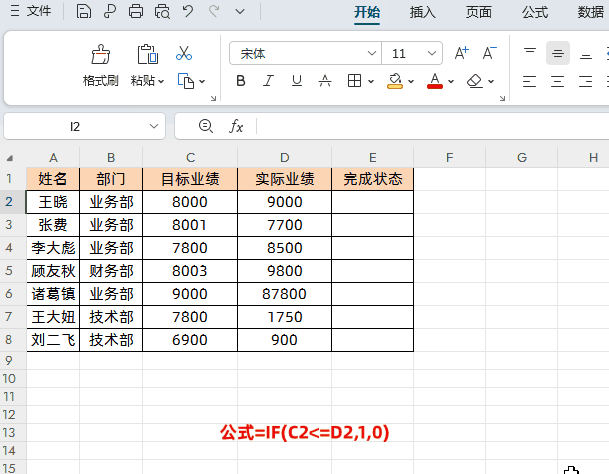Click into the formula bar input
Viewport: 609px width, 474px height.
pyautogui.click(x=433, y=126)
